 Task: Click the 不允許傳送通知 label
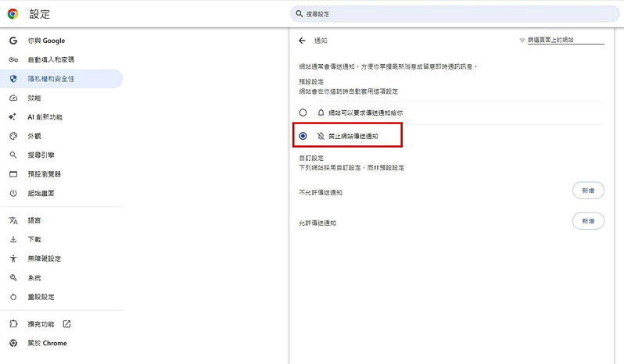click(321, 192)
